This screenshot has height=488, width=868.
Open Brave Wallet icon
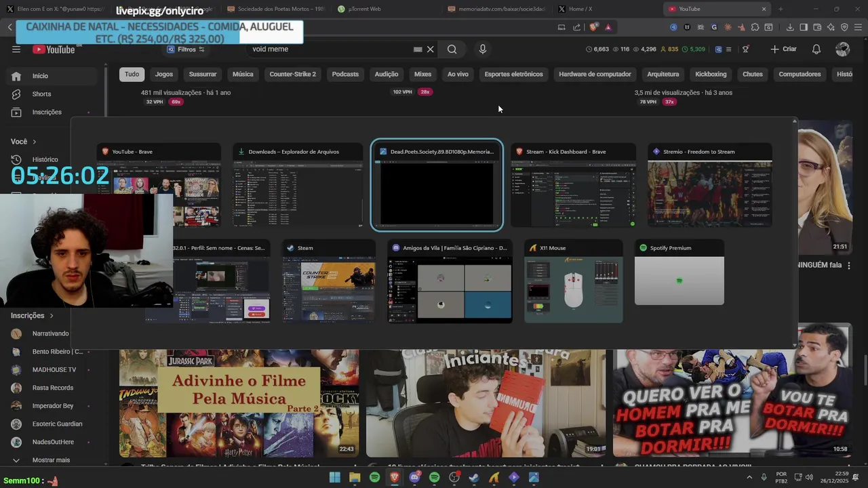[817, 27]
